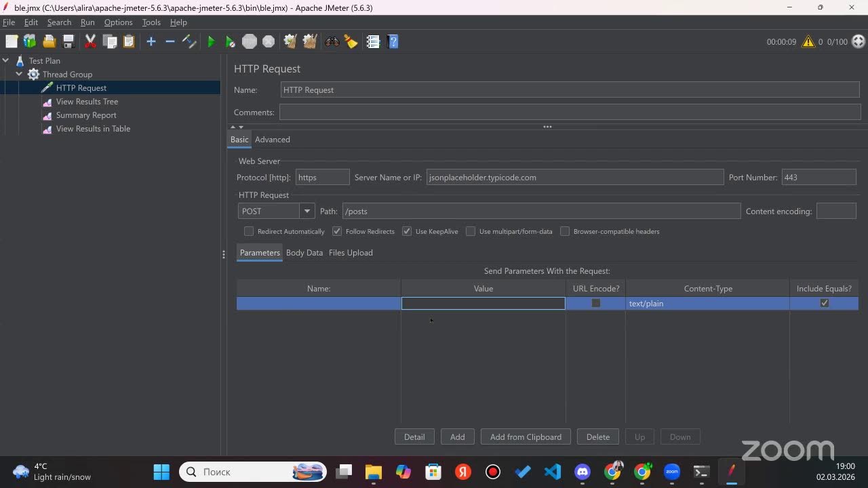Image resolution: width=868 pixels, height=488 pixels.
Task: Start the test with green arrow
Action: [x=211, y=41]
